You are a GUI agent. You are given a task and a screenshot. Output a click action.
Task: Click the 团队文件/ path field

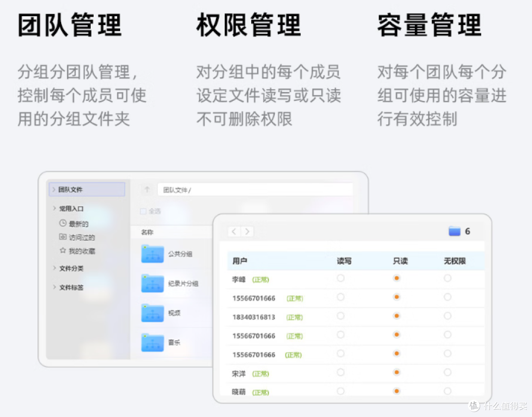[255, 190]
